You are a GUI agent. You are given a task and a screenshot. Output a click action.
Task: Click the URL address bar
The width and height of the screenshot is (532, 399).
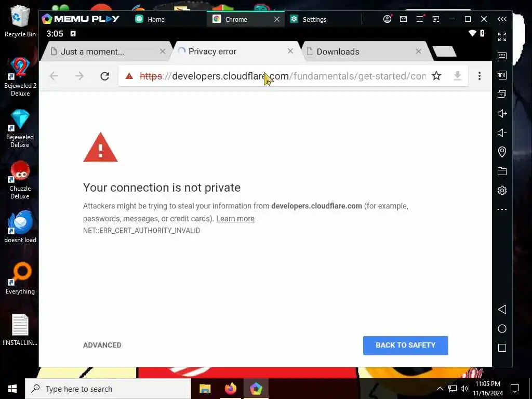click(282, 76)
